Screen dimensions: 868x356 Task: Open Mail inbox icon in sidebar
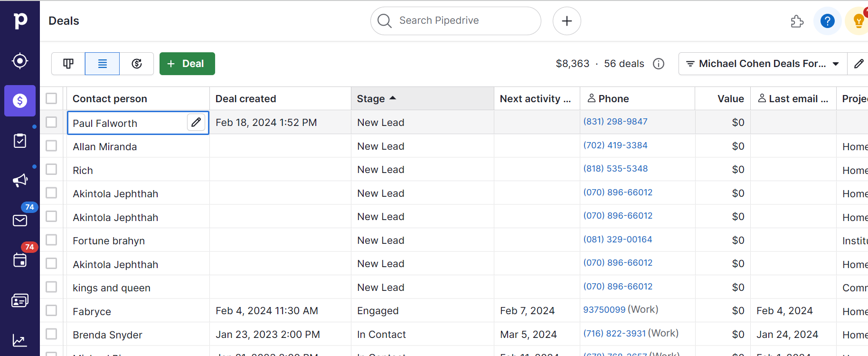[20, 220]
